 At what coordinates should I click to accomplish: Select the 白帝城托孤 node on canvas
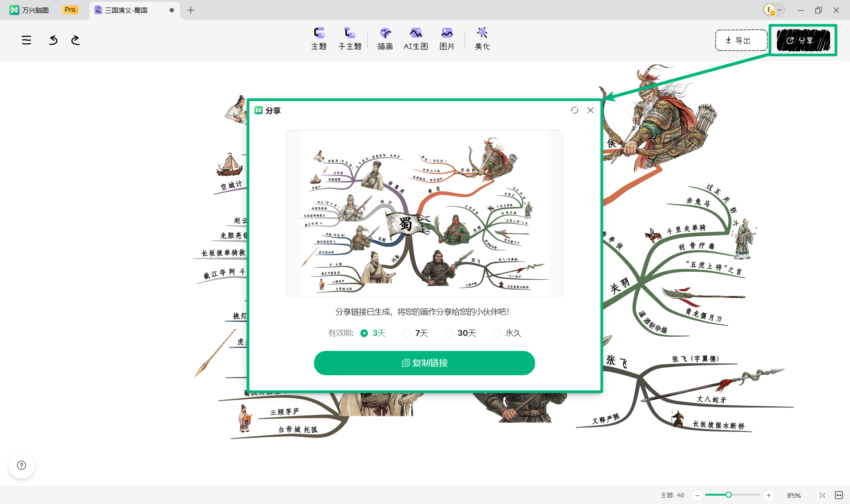click(298, 430)
